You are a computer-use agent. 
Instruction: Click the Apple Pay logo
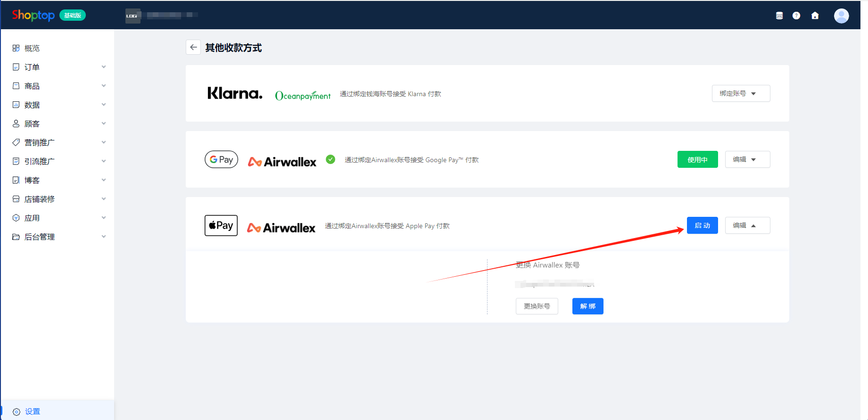pyautogui.click(x=221, y=225)
